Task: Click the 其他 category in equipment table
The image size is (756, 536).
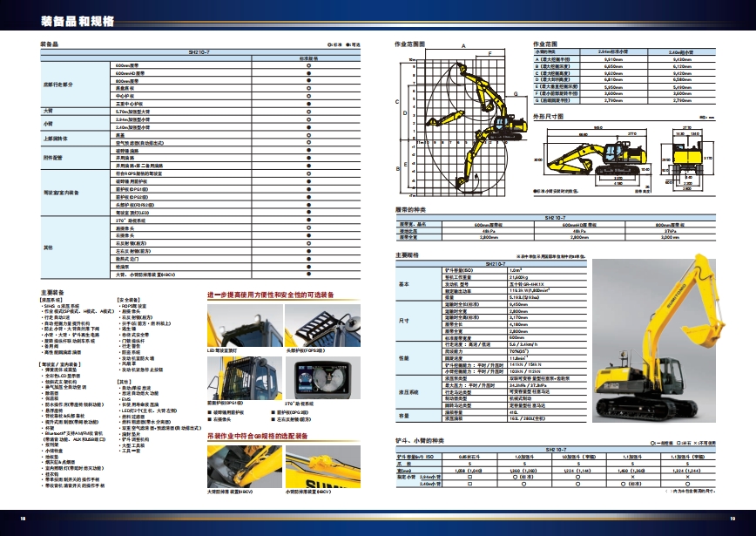Action: coord(48,248)
